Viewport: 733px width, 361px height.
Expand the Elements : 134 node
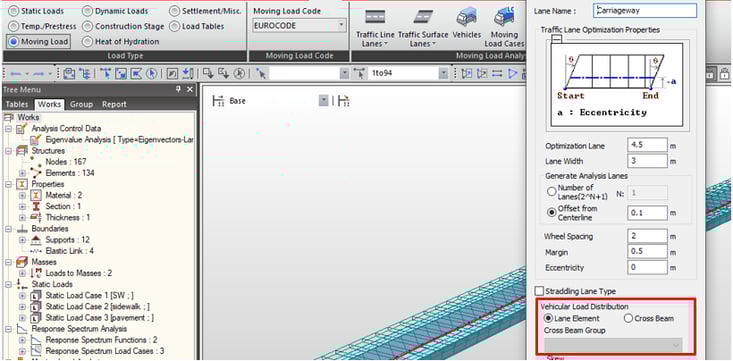(22, 173)
